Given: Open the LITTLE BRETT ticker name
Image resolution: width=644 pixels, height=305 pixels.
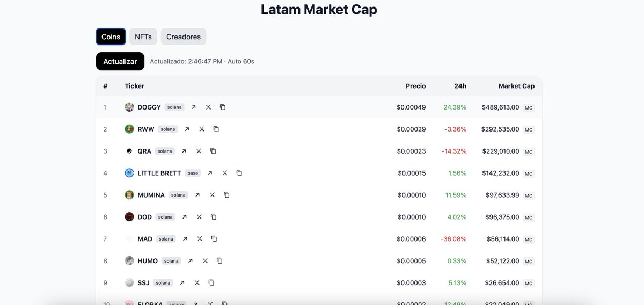Looking at the screenshot, I should (159, 173).
